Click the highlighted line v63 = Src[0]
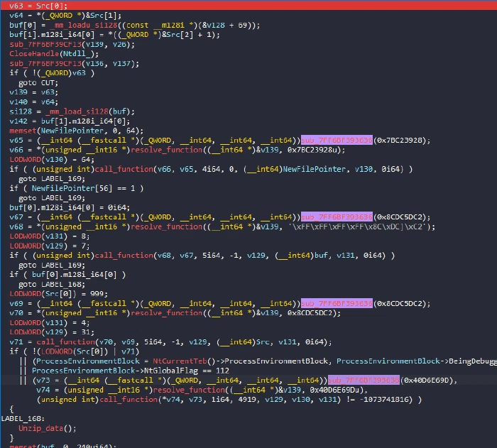 tap(248, 6)
